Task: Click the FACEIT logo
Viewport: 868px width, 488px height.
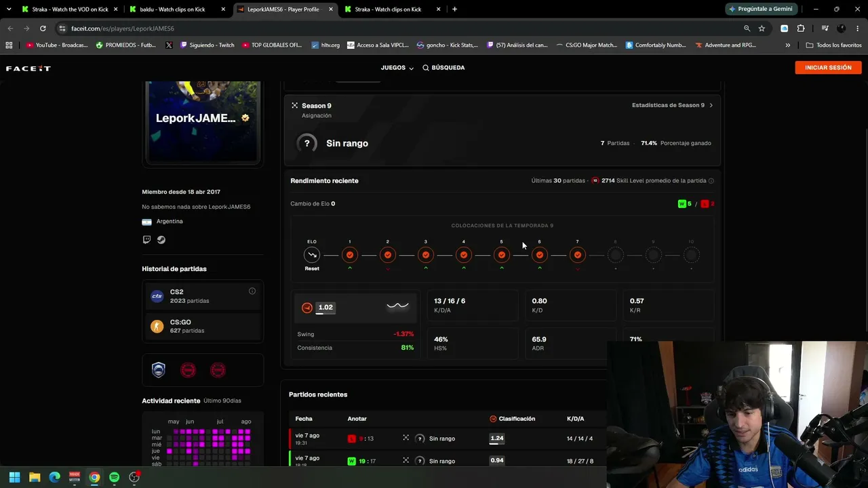Action: 28,68
